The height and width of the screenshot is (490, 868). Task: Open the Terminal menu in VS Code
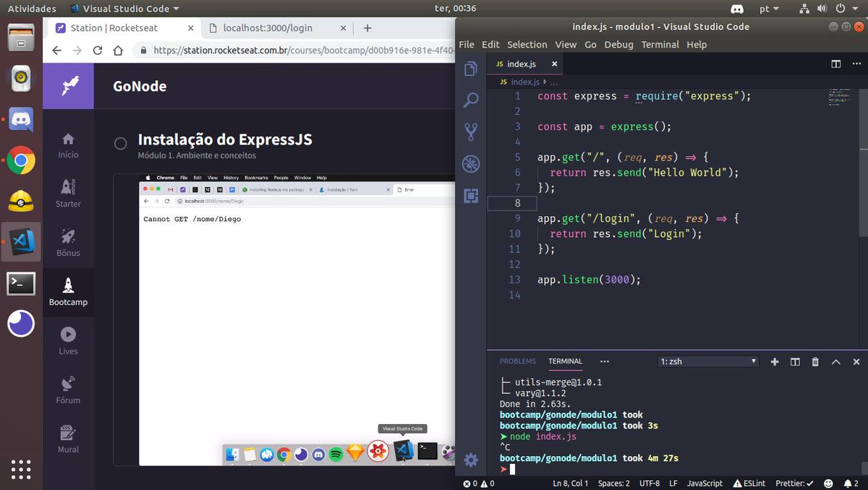pyautogui.click(x=660, y=45)
